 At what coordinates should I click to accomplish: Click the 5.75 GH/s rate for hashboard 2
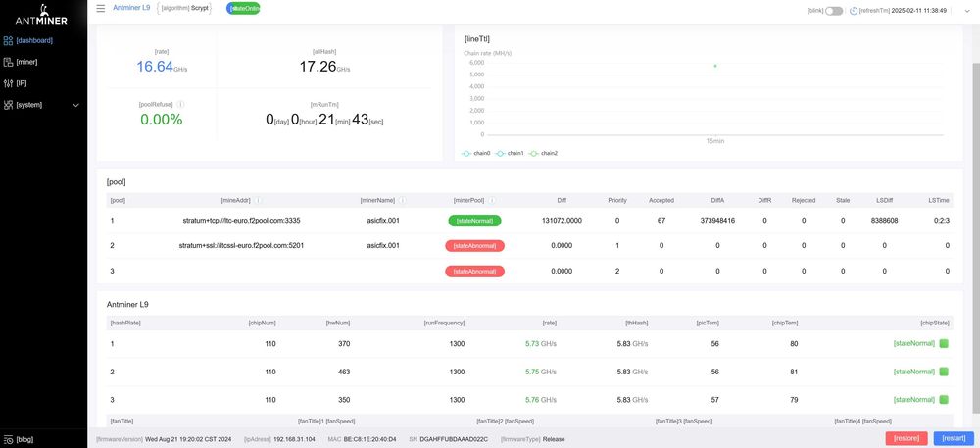click(541, 372)
